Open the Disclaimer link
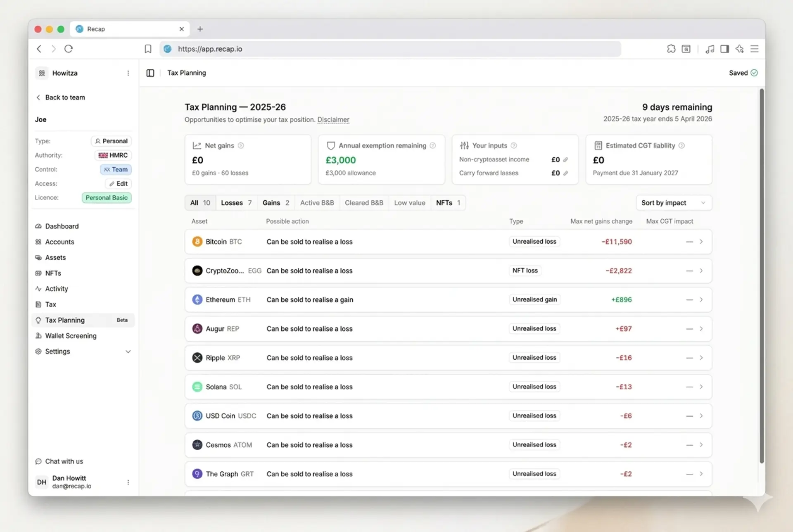This screenshot has width=793, height=532. pyautogui.click(x=333, y=120)
